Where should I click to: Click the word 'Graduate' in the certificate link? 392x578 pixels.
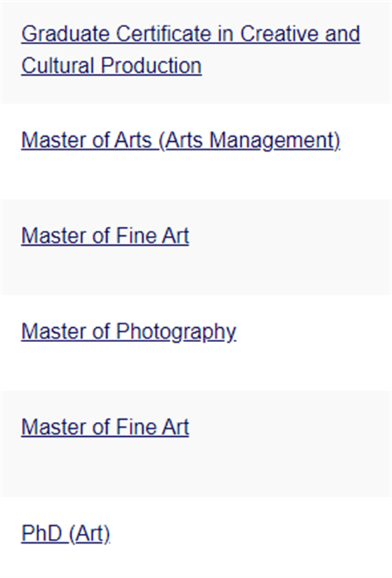click(x=66, y=34)
